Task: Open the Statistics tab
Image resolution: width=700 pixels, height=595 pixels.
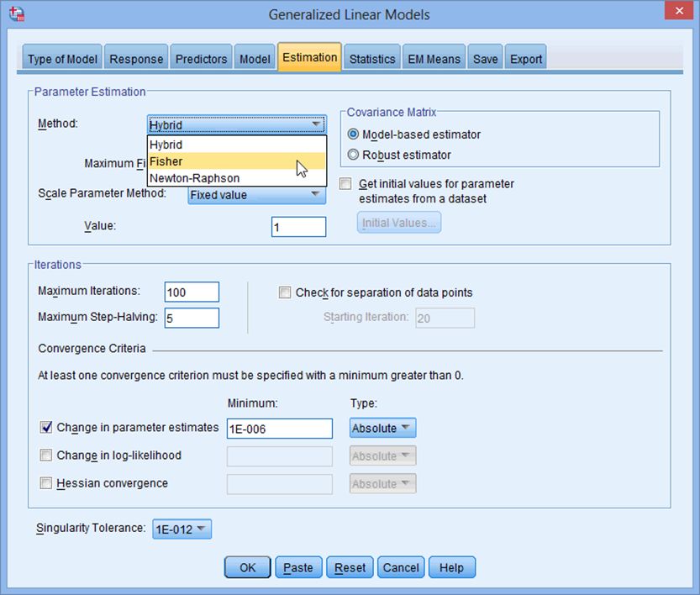Action: [x=372, y=59]
